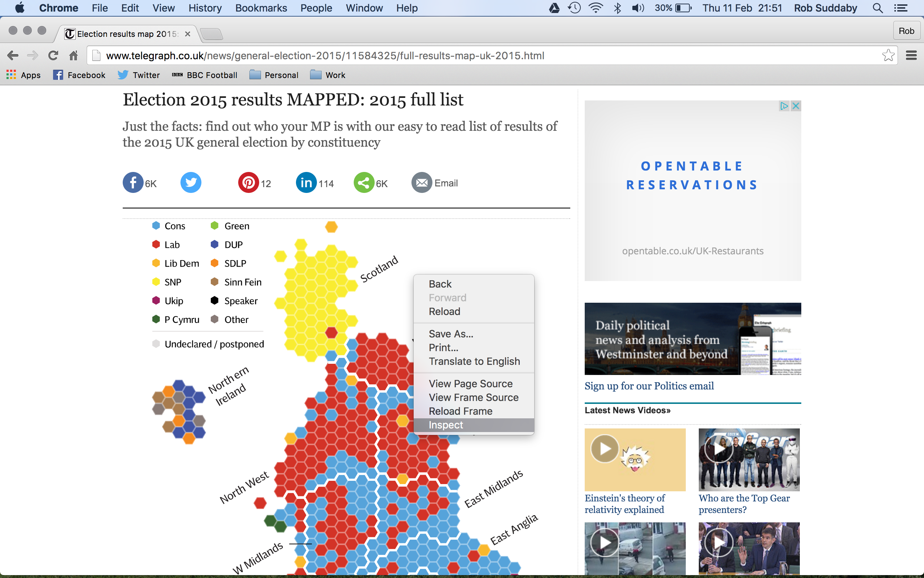Open Notification Center list icon
This screenshot has height=578, width=924.
pyautogui.click(x=901, y=8)
